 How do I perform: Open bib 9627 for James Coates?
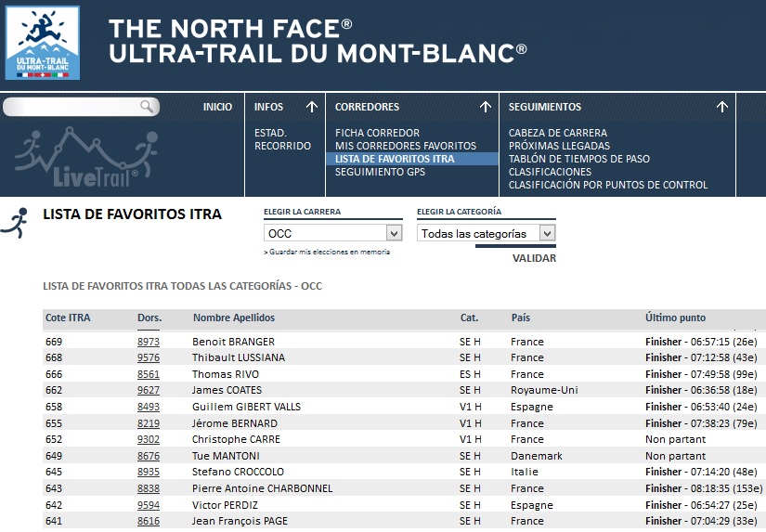pyautogui.click(x=149, y=390)
